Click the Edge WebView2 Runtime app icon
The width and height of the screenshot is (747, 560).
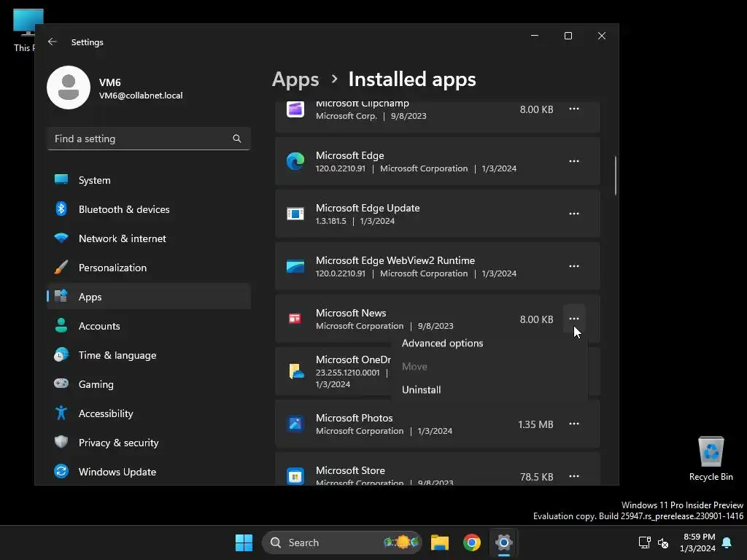(295, 266)
